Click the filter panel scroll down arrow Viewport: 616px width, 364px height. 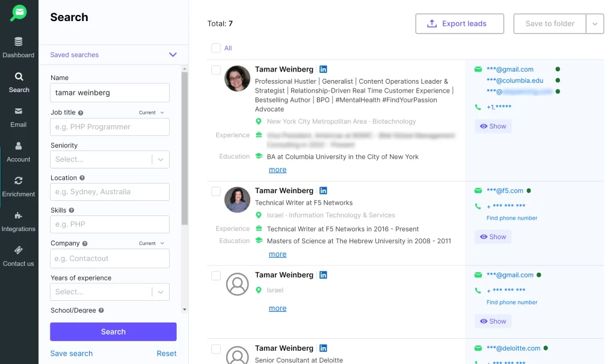pyautogui.click(x=185, y=310)
